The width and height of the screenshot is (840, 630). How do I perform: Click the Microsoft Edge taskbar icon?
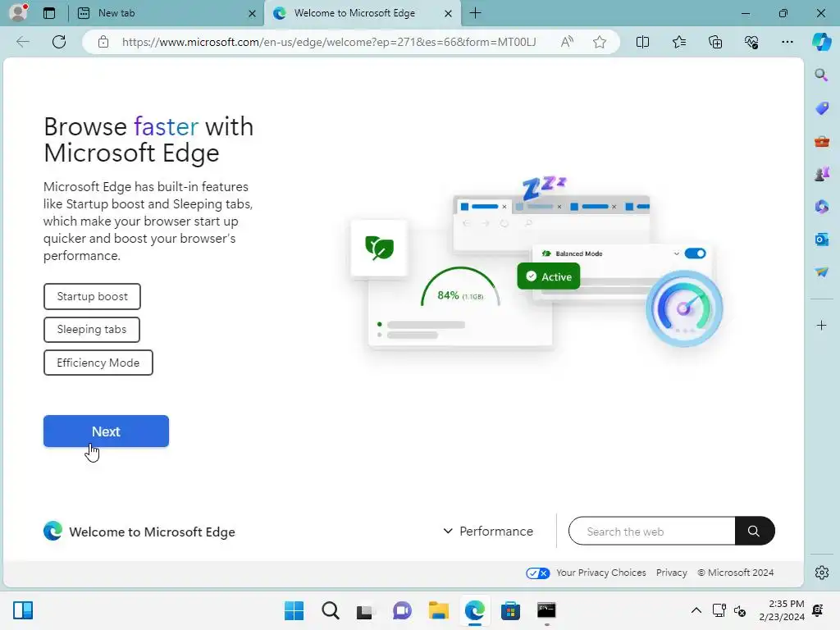click(475, 610)
